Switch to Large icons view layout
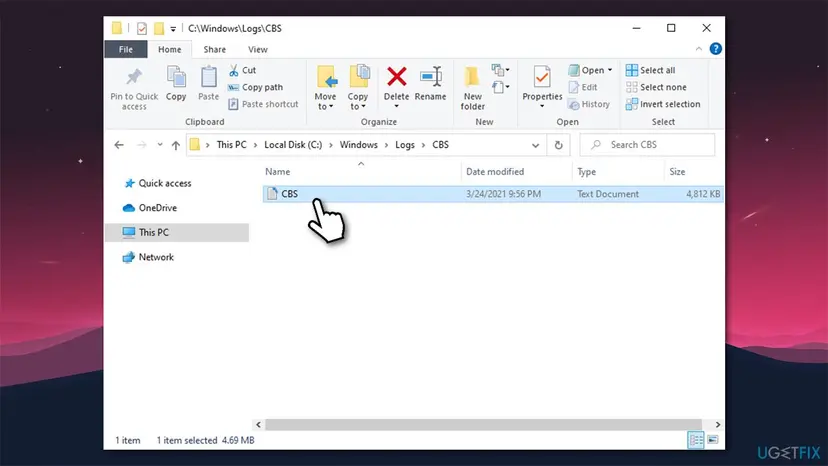The height and width of the screenshot is (466, 828). pyautogui.click(x=713, y=440)
